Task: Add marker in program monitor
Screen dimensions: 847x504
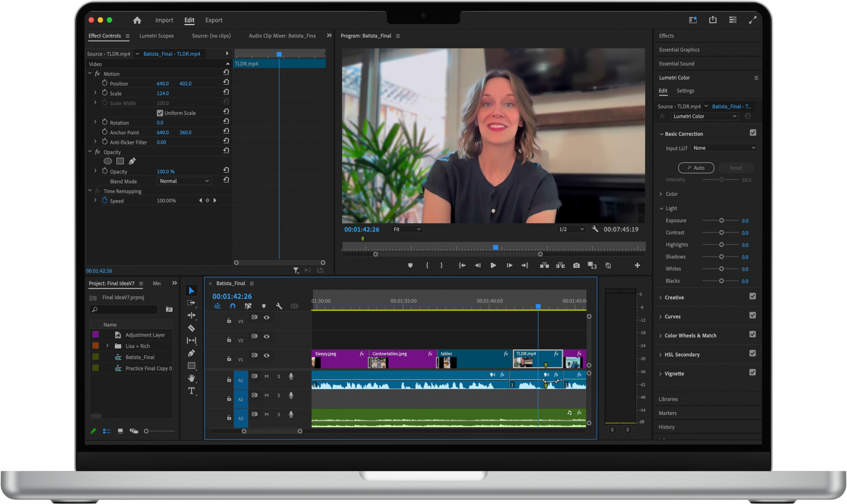Action: point(410,265)
